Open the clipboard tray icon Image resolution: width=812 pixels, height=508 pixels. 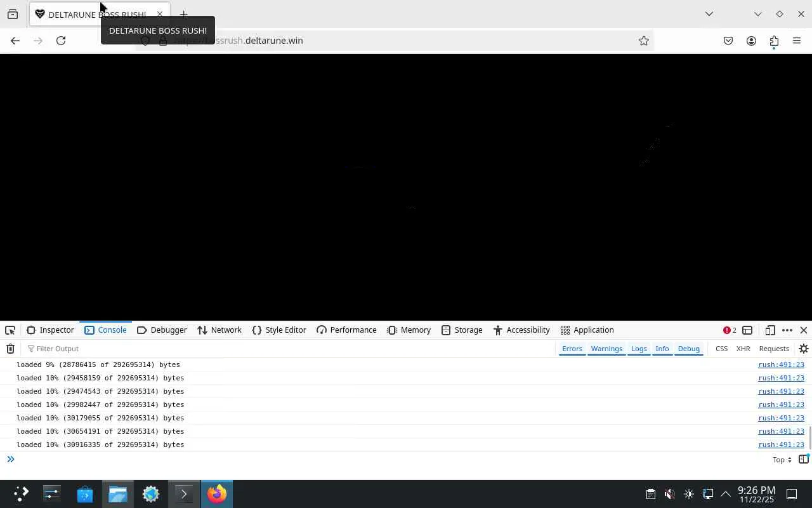[650, 494]
